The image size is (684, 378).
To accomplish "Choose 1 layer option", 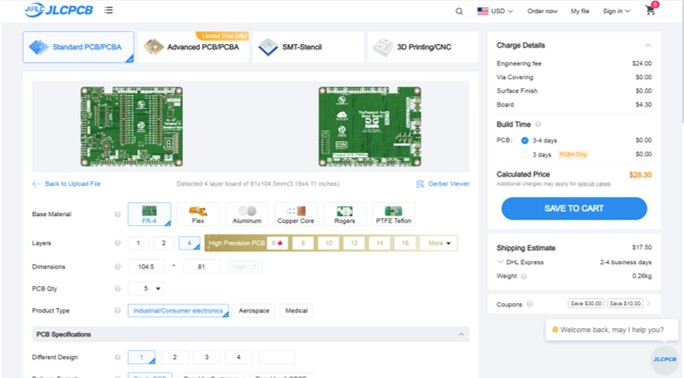I will [x=138, y=243].
